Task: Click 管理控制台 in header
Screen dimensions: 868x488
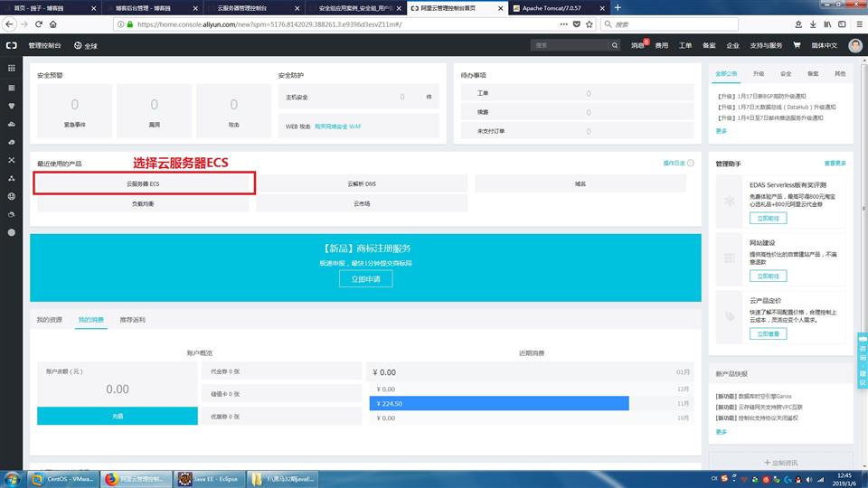Action: (x=45, y=45)
